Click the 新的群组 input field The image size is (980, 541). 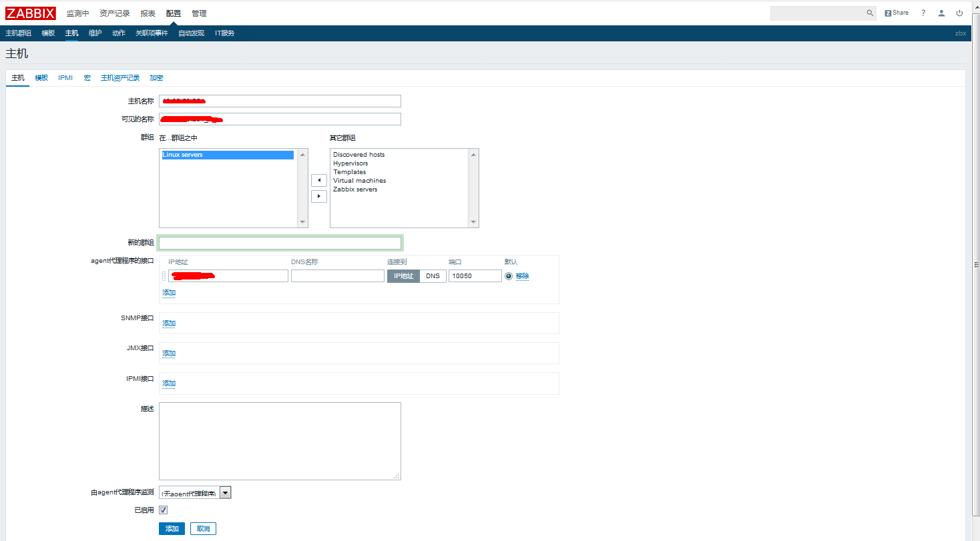[280, 243]
